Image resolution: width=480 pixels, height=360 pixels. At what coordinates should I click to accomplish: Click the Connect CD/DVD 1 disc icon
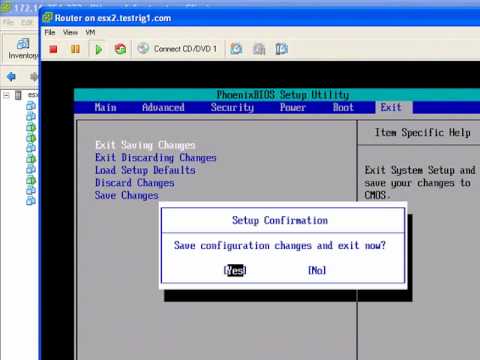[x=143, y=49]
